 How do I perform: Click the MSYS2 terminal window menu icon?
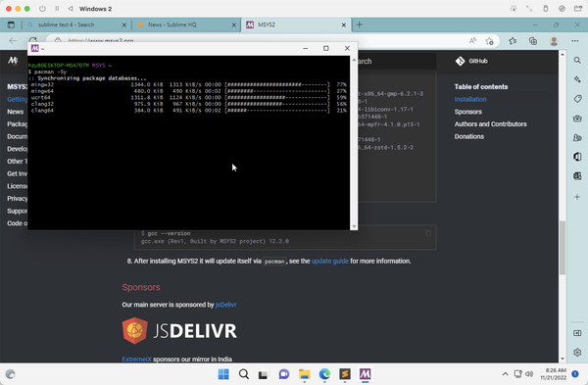[35, 48]
